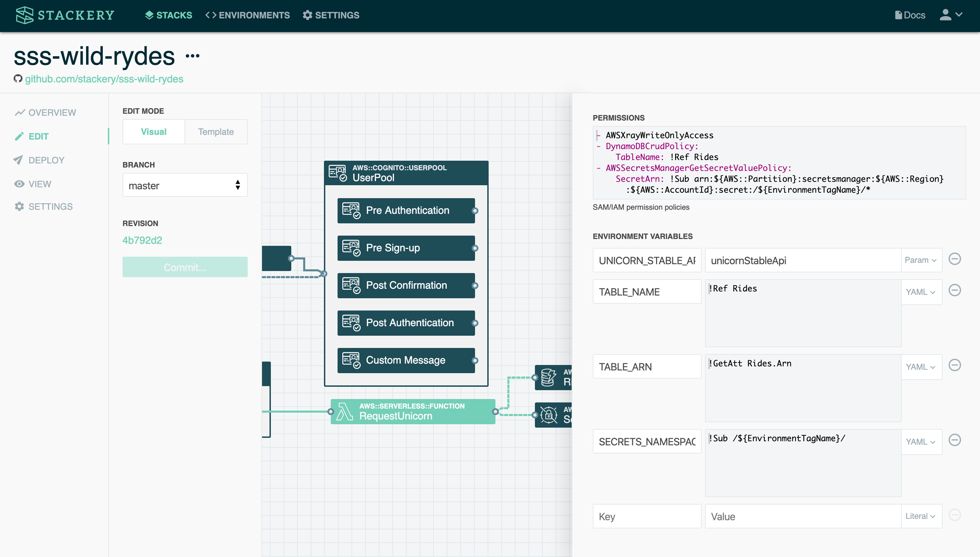Open Param type dropdown
980x557 pixels.
click(x=921, y=260)
